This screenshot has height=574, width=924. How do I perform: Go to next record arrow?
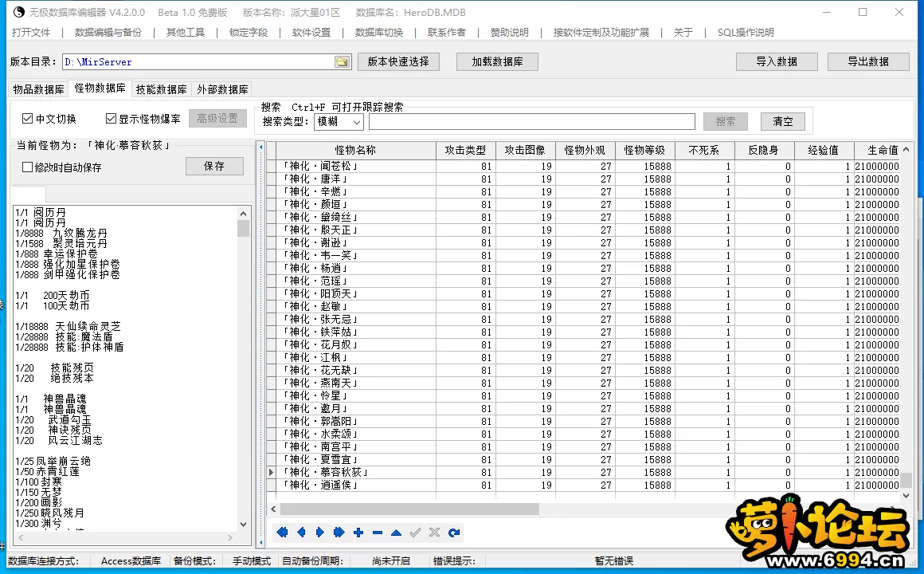(x=320, y=532)
